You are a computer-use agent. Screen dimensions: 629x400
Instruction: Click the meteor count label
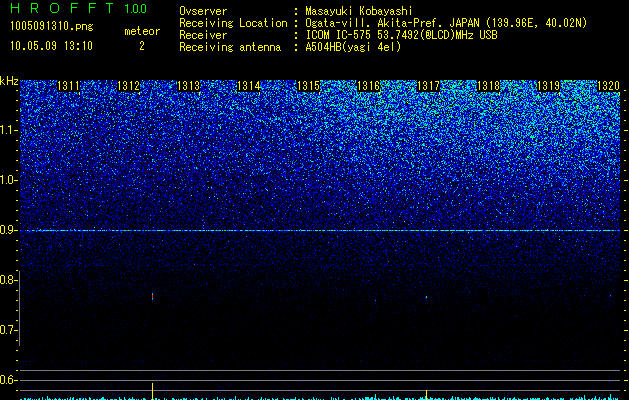pyautogui.click(x=142, y=31)
